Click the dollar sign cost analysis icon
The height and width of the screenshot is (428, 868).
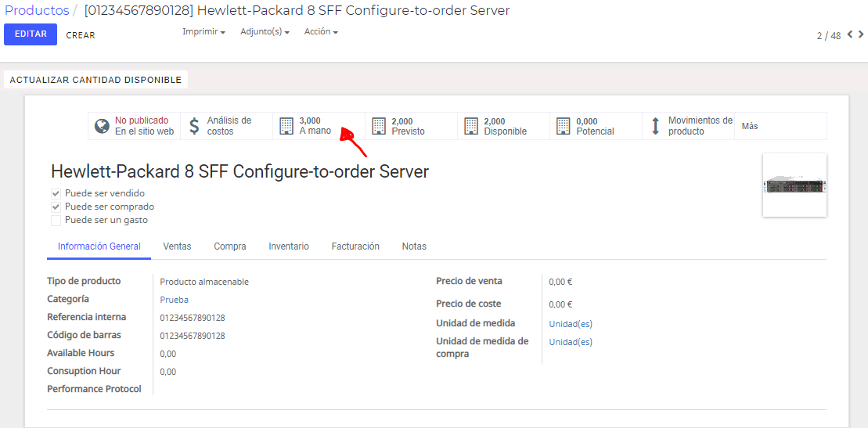(194, 126)
